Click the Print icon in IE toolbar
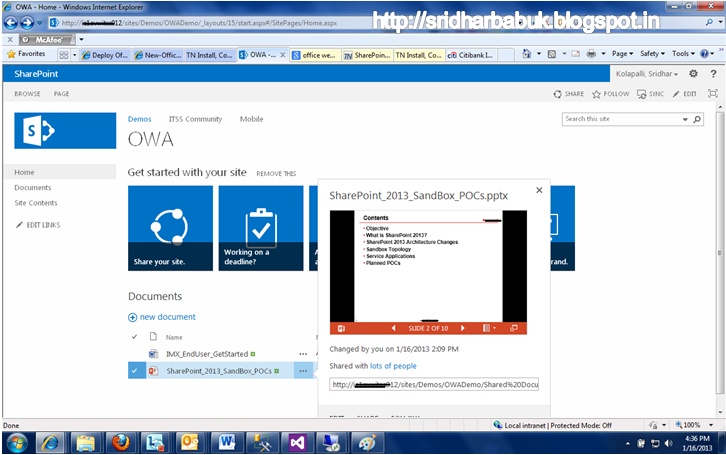Screen dimensions: 726x455 [591, 54]
